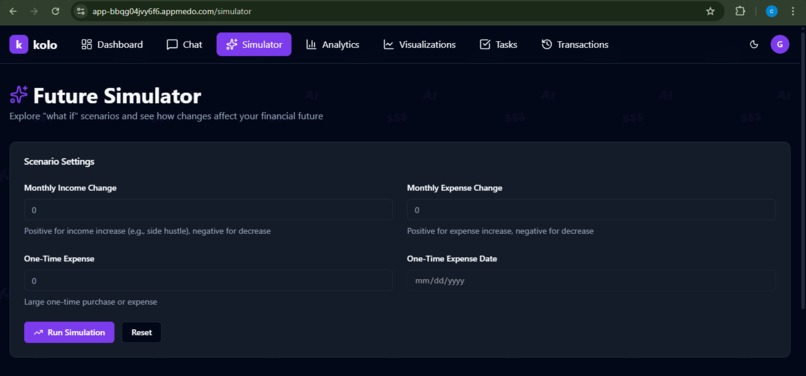
Task: Go back in the browser
Action: (13, 11)
